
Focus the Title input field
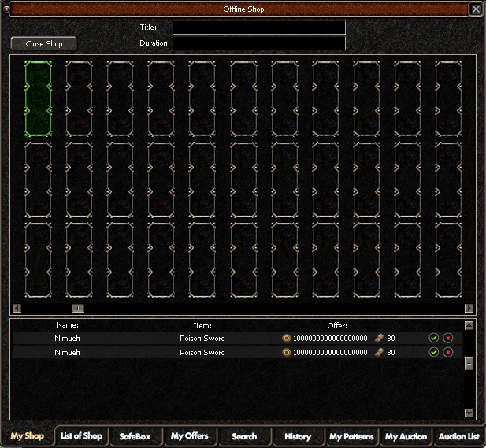pyautogui.click(x=259, y=28)
